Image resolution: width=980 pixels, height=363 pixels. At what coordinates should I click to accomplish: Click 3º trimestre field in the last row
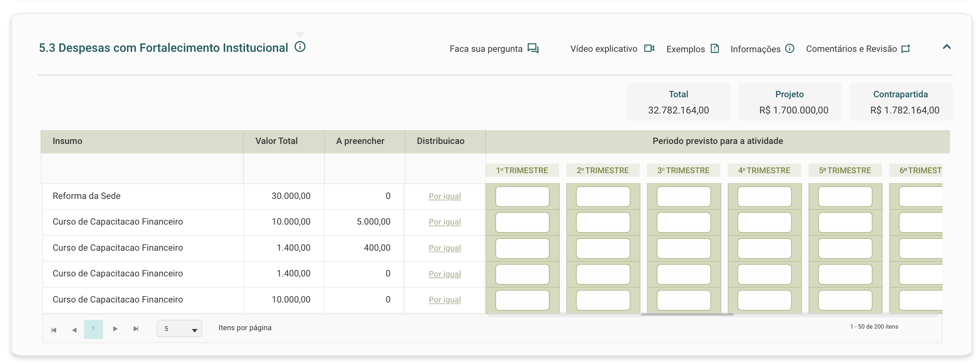point(683,300)
